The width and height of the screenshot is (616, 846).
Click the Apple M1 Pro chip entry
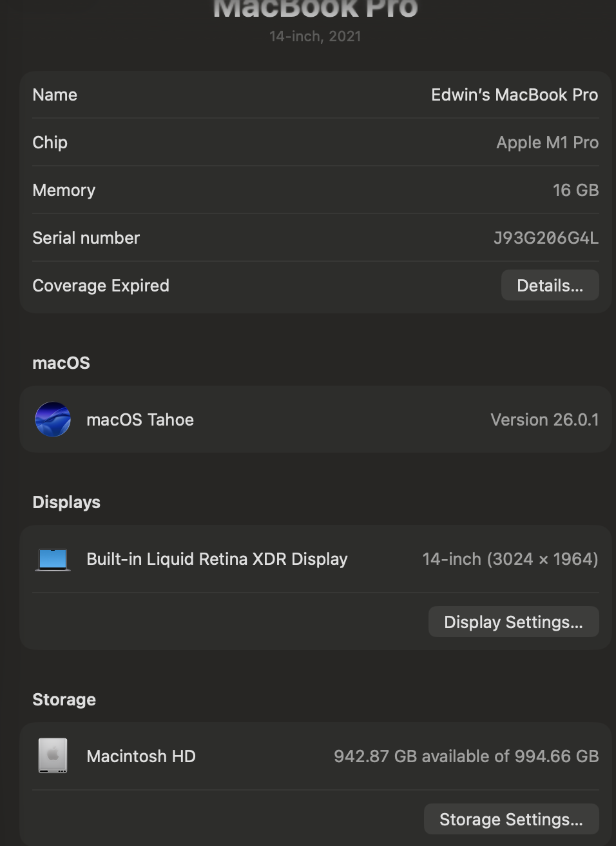click(x=547, y=143)
